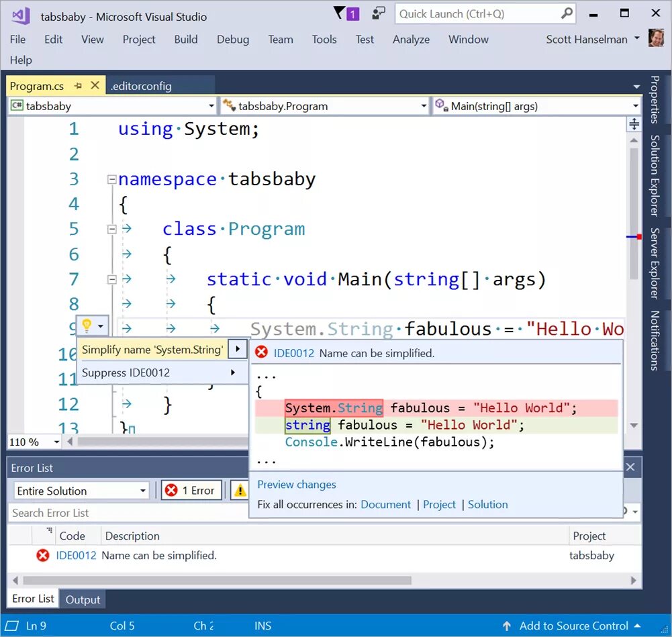Collapse the namespace tabsbaby block
Viewport: 672px width, 637px height.
(x=112, y=179)
